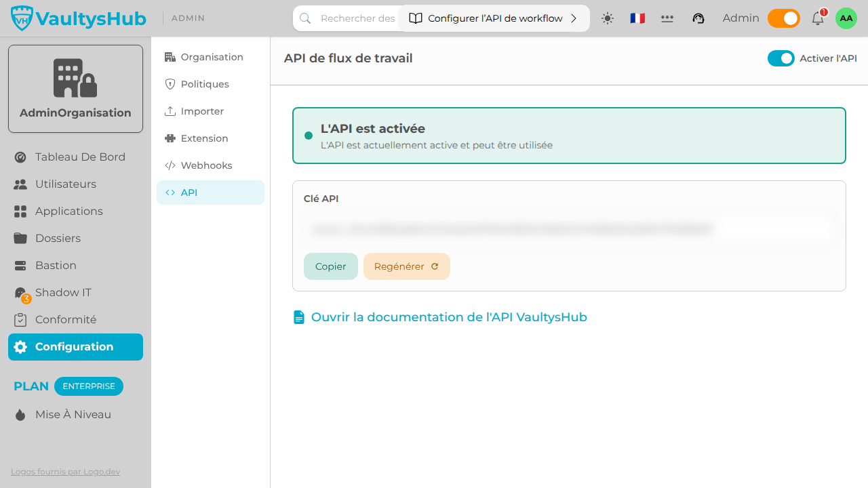Click the blurred Clé API field
This screenshot has height=488, width=868.
568,229
